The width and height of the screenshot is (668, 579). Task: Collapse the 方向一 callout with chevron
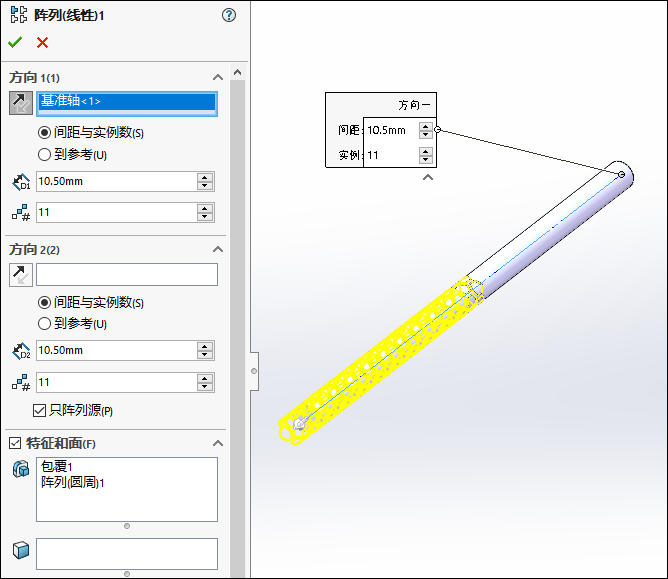[428, 177]
